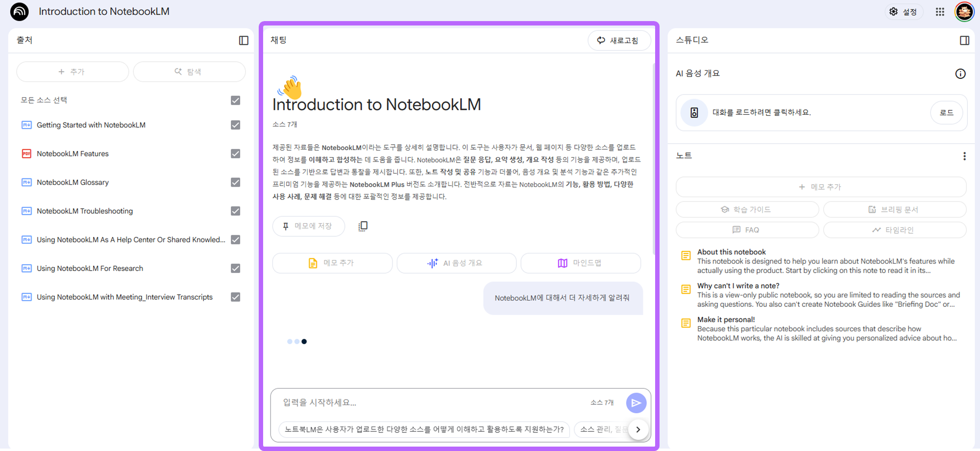Generate a 학습 가이드 study guide

[x=747, y=209]
